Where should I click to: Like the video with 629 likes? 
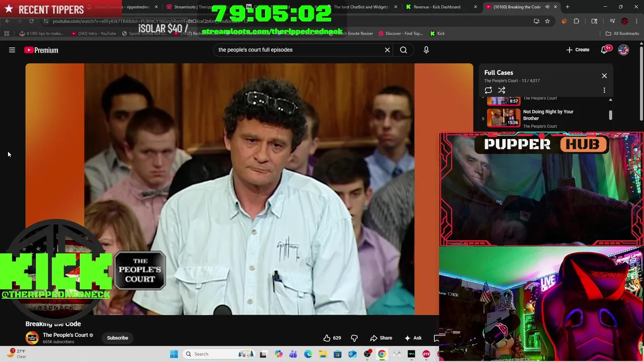pyautogui.click(x=333, y=338)
